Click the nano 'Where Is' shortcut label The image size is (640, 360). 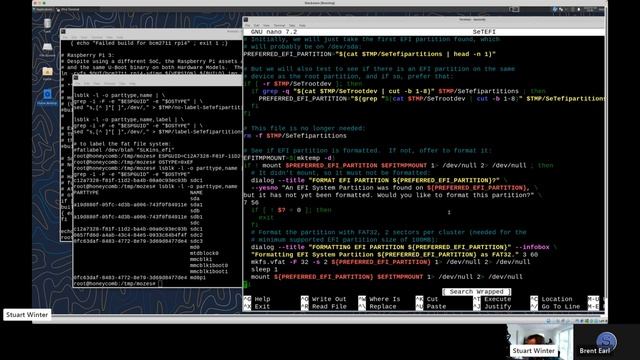pyautogui.click(x=384, y=299)
